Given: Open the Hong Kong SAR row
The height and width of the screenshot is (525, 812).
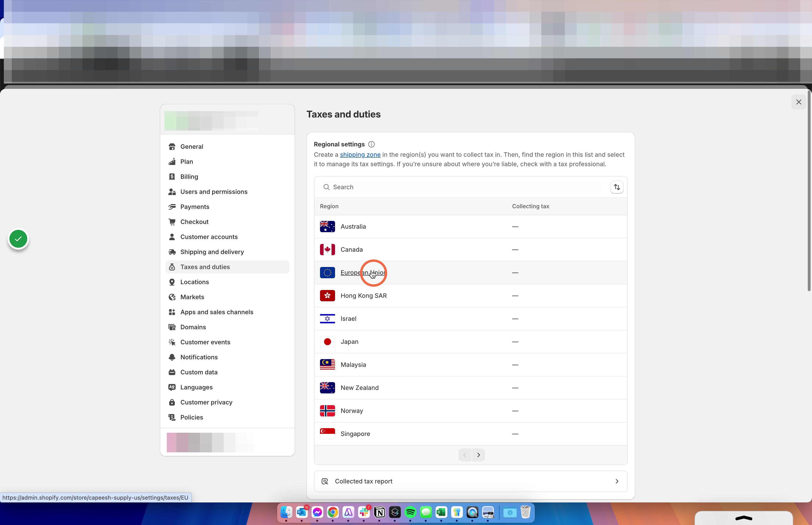Looking at the screenshot, I should pos(471,296).
